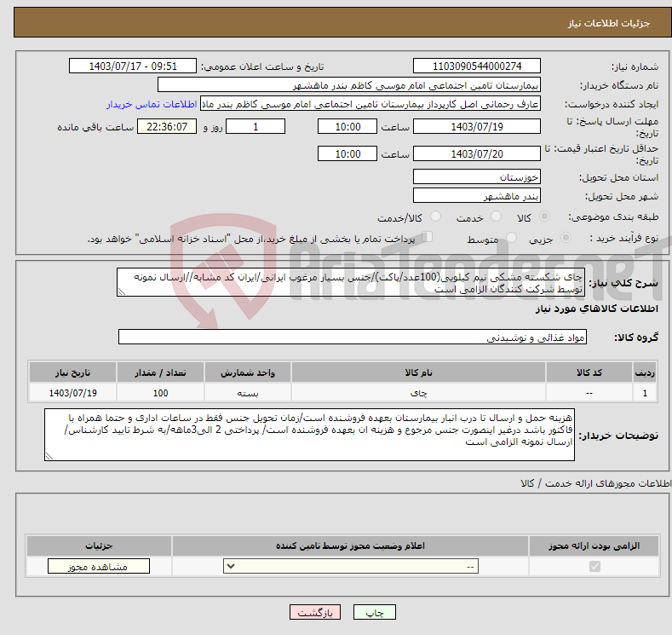Select the کالا/خدمت radio button
Viewport: 672px width, 635px height.
pyautogui.click(x=435, y=216)
